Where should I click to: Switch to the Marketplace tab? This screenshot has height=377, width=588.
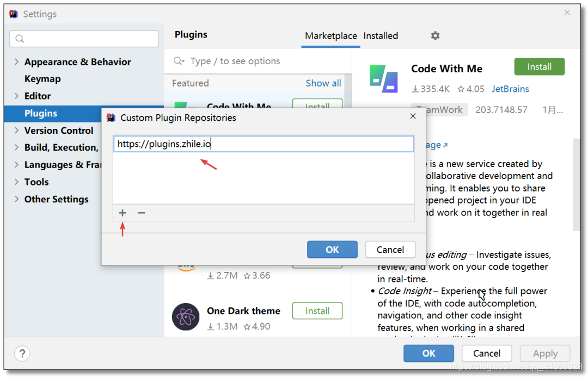331,36
